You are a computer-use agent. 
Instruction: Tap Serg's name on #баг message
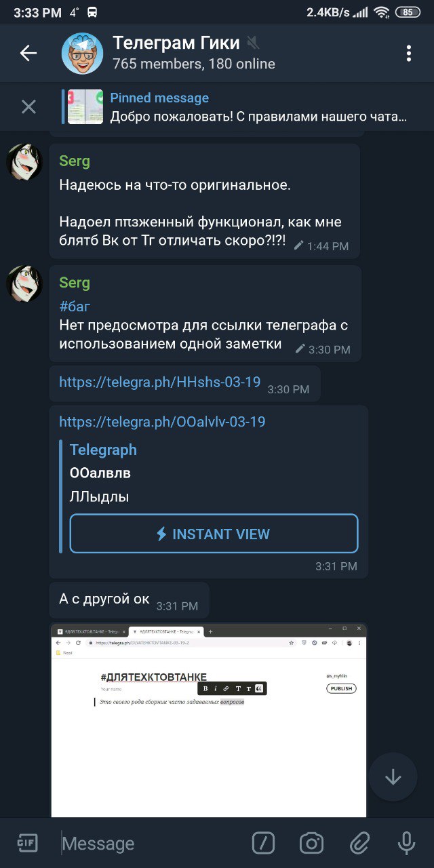tap(75, 283)
